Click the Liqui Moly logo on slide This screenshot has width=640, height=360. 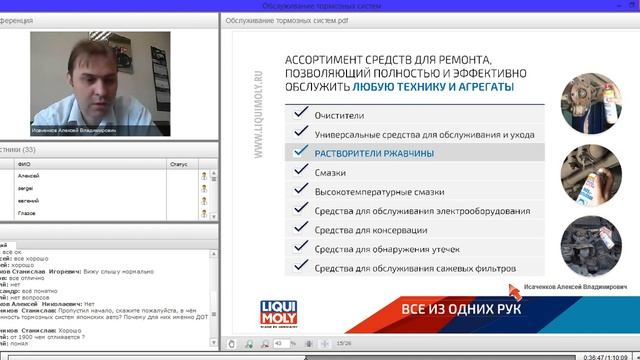pyautogui.click(x=279, y=314)
